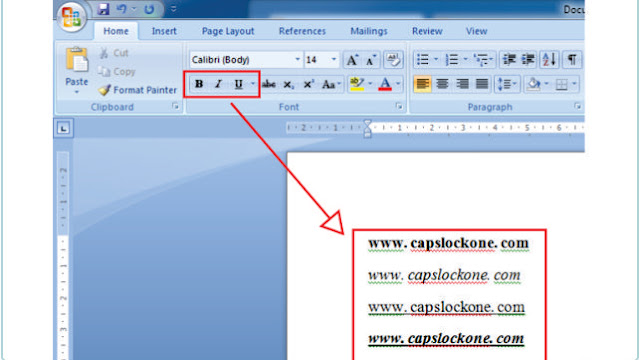Screen dimensions: 640x360
Task: Click the Borders button
Action: pos(562,84)
